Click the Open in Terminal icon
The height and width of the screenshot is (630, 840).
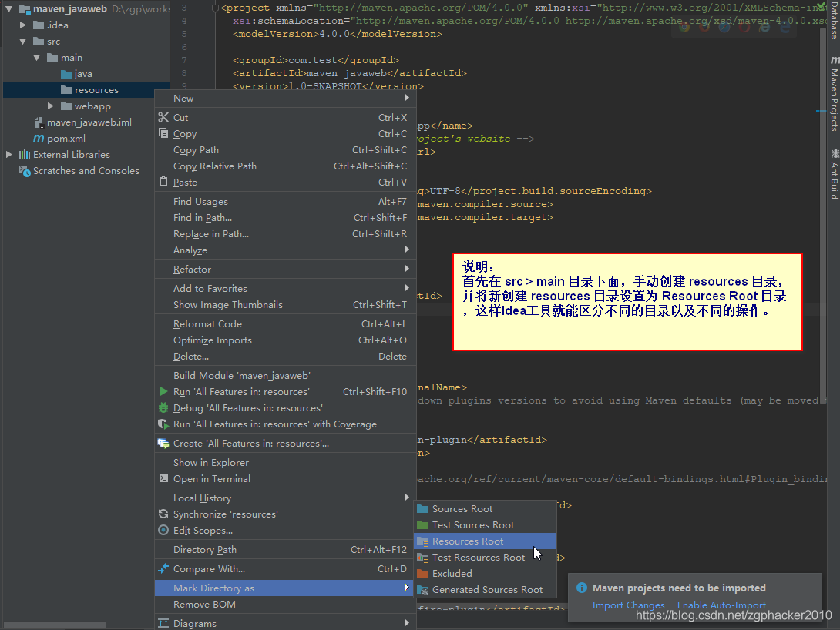(x=163, y=478)
